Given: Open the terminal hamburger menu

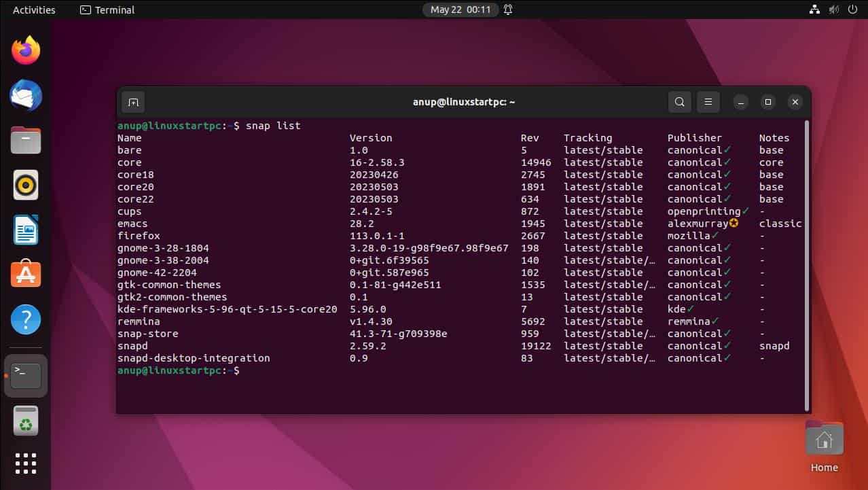Looking at the screenshot, I should point(708,101).
